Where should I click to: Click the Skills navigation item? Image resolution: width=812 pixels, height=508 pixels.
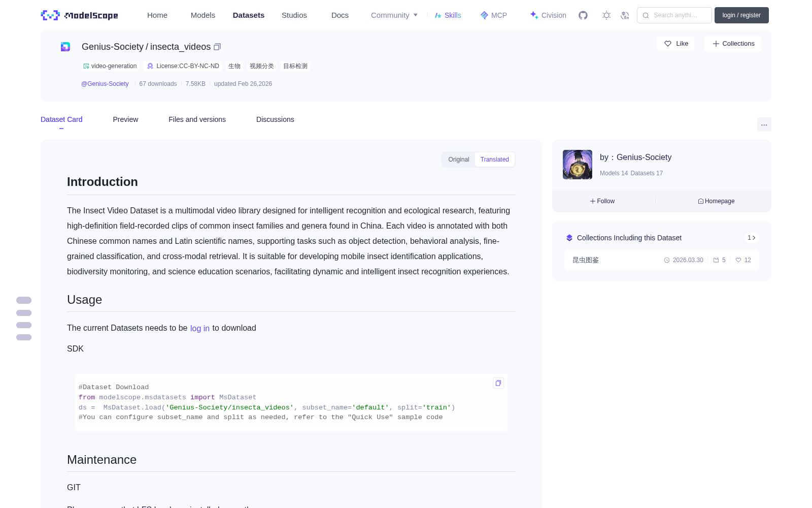[448, 15]
